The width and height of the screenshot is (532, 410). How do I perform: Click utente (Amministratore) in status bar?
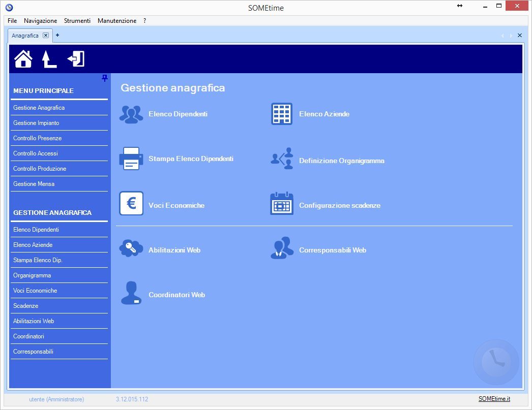pos(56,399)
